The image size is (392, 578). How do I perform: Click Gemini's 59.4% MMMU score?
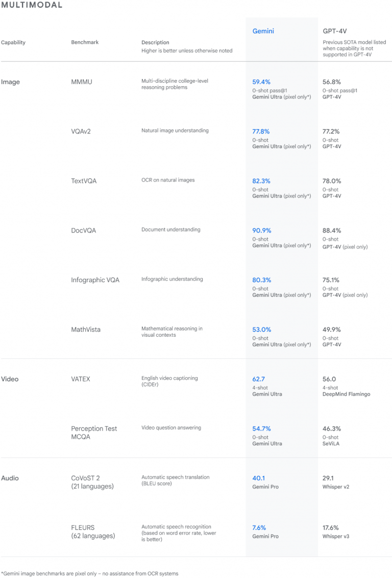click(261, 82)
